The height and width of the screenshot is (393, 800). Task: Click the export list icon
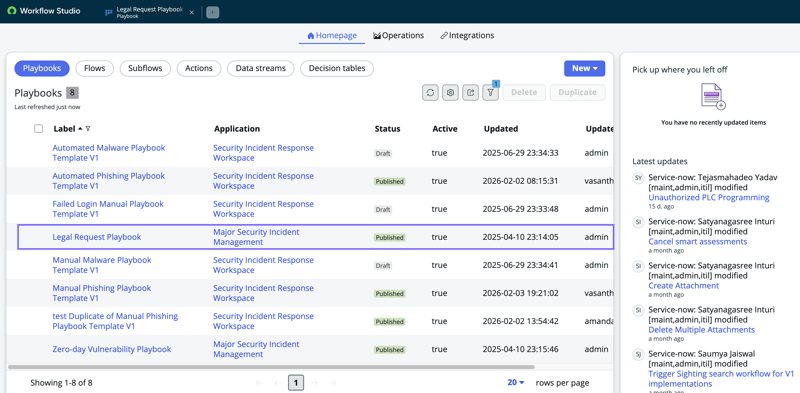click(470, 92)
